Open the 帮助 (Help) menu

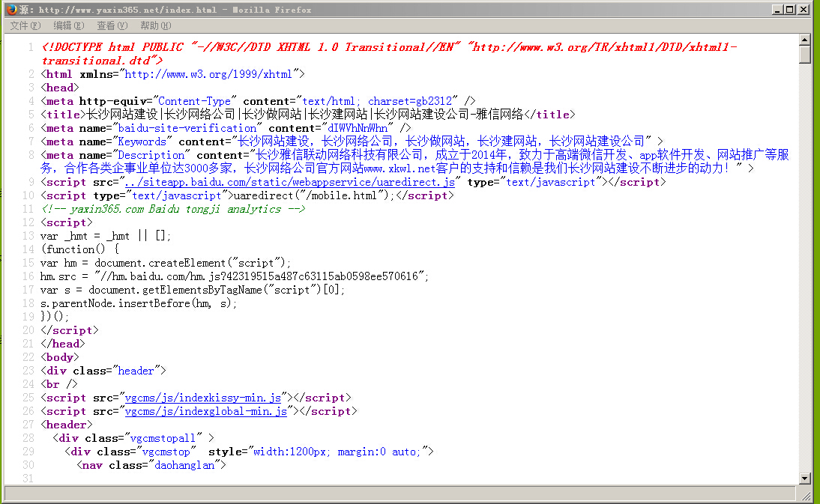tap(154, 25)
